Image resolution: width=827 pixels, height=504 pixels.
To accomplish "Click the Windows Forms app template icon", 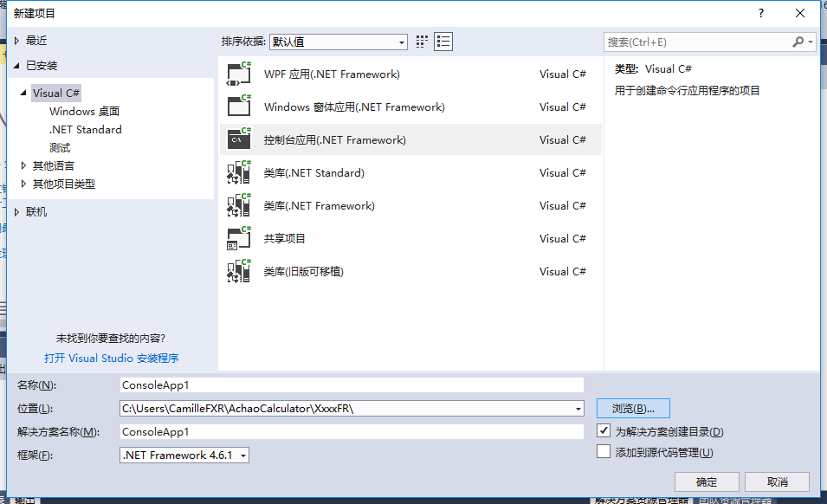I will 238,107.
